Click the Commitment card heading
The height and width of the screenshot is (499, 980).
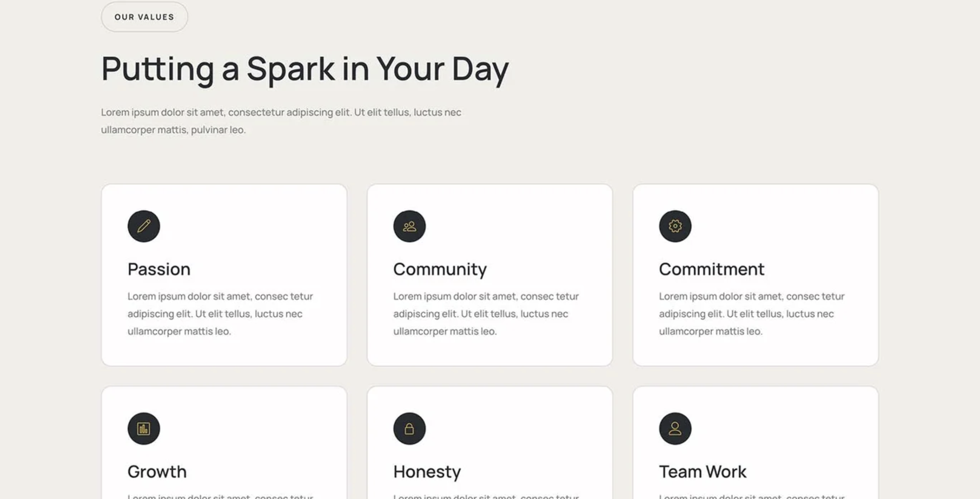coord(712,269)
